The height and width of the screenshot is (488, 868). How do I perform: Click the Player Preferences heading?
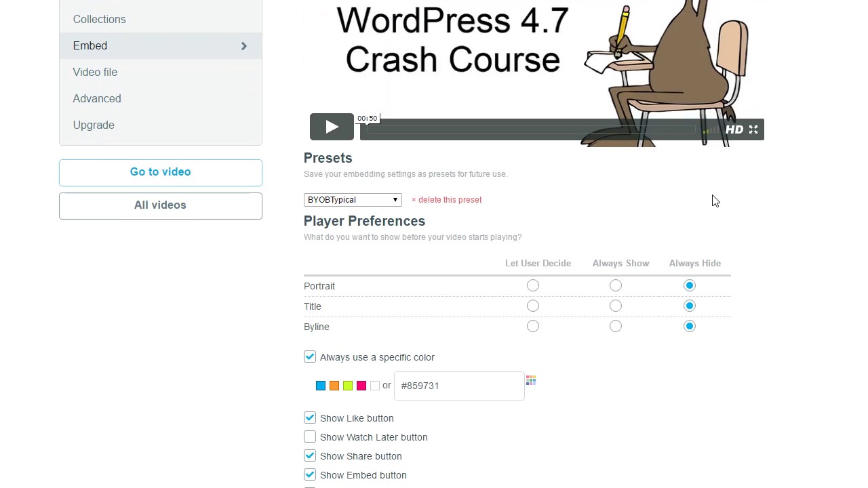tap(365, 221)
